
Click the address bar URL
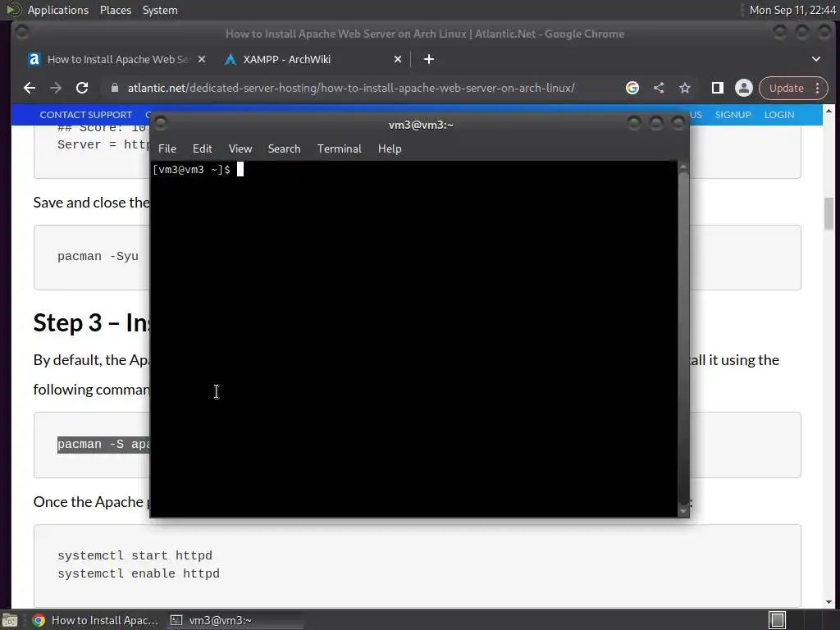pos(351,88)
